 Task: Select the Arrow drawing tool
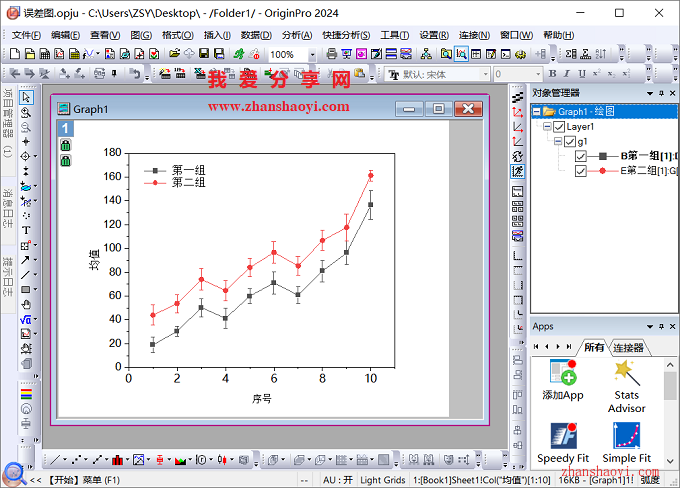pyautogui.click(x=26, y=260)
